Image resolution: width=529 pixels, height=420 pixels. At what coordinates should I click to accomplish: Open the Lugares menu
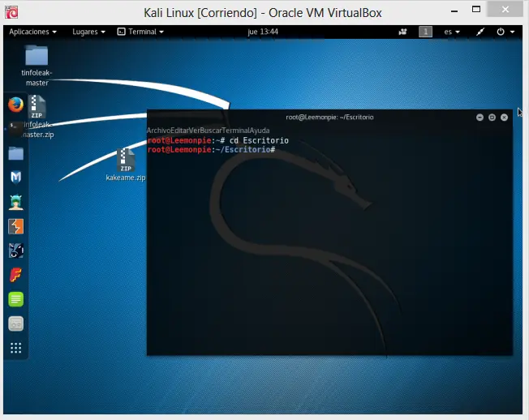(88, 32)
